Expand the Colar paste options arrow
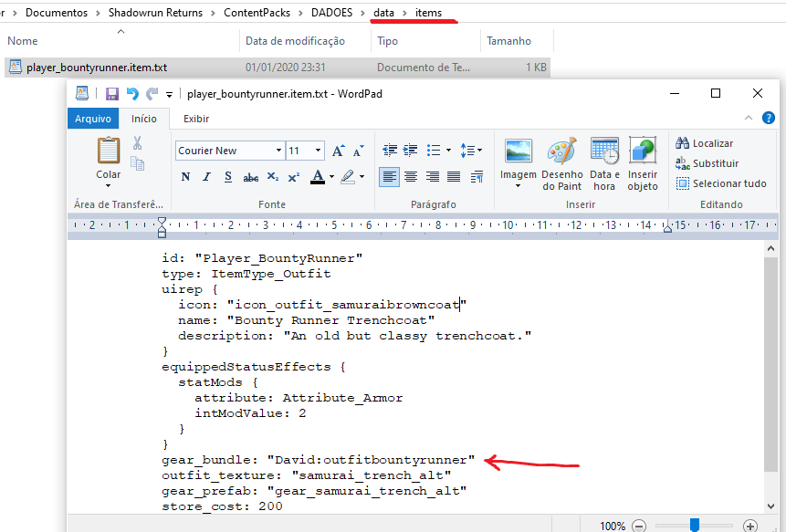 (109, 186)
